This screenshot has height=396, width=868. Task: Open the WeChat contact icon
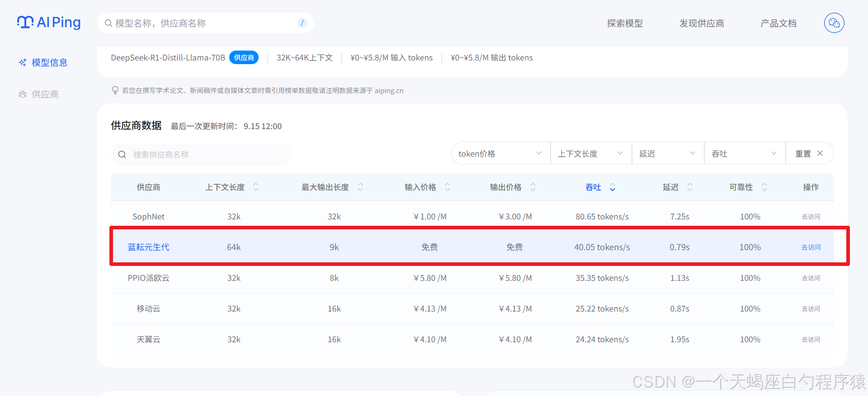[834, 23]
